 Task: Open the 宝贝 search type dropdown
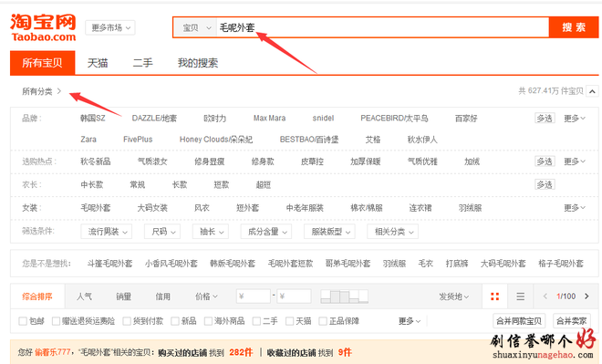pos(197,27)
